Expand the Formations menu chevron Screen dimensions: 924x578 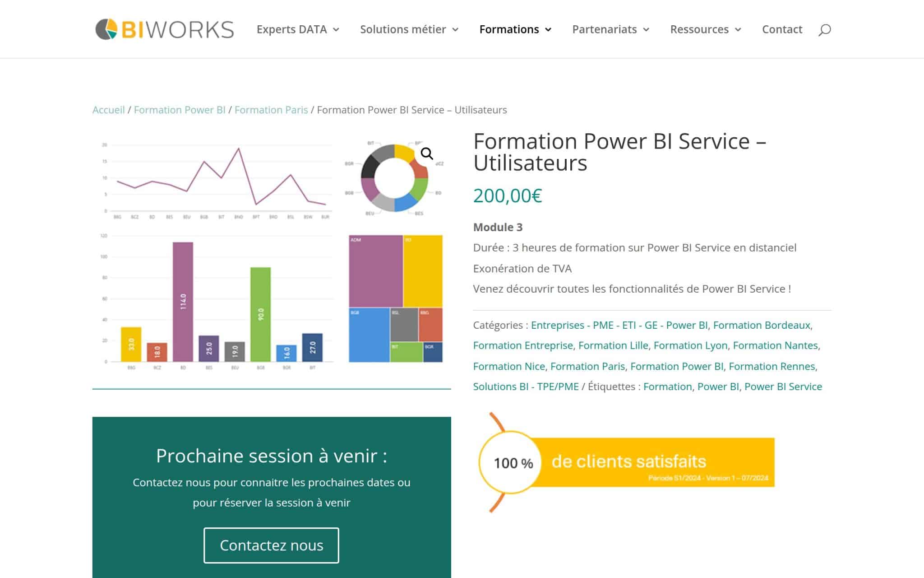coord(548,30)
